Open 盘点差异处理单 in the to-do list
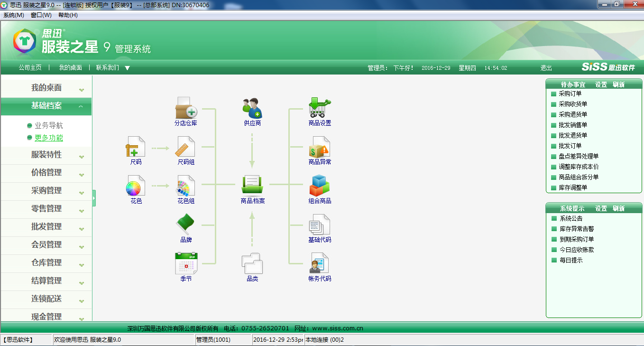The height and width of the screenshot is (346, 644). [x=579, y=157]
